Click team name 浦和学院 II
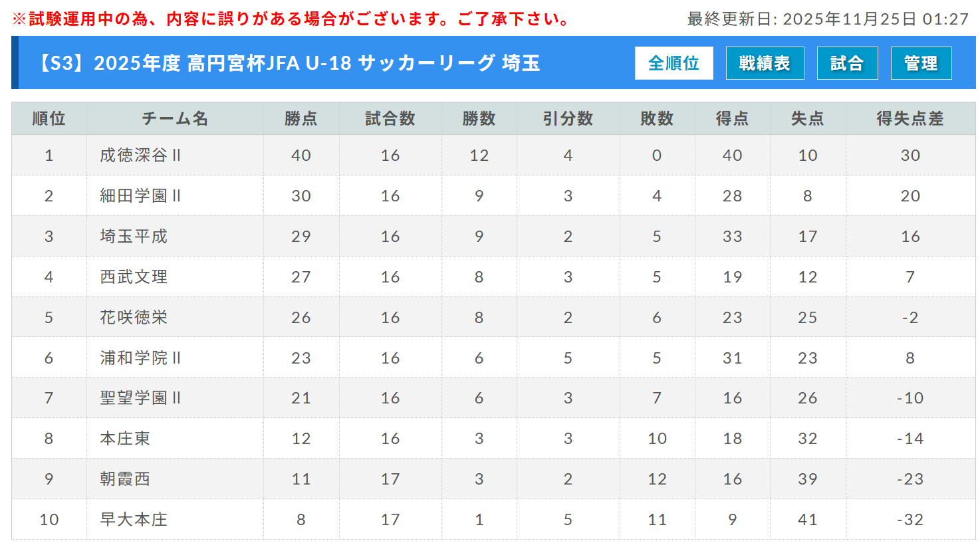980x553 pixels. pyautogui.click(x=140, y=358)
